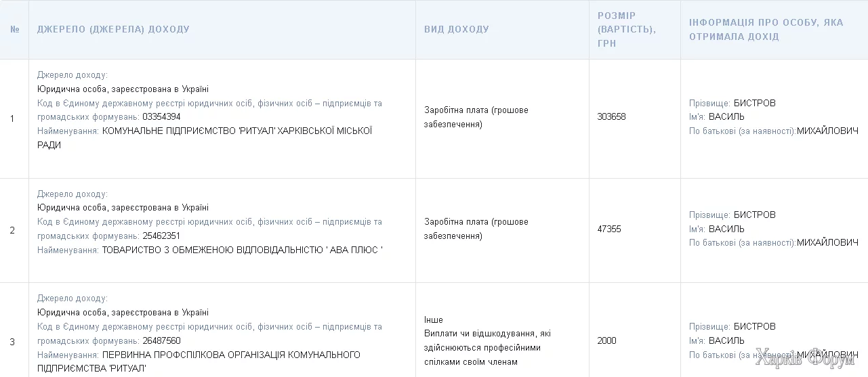Click the "№" column header
Screen dimensions: 868x377
coord(14,30)
